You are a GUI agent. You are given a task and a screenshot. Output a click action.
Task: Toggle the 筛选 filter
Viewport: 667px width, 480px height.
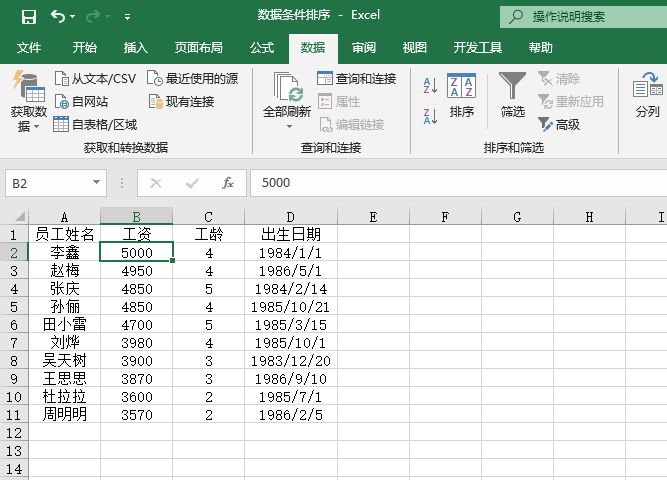tap(513, 95)
